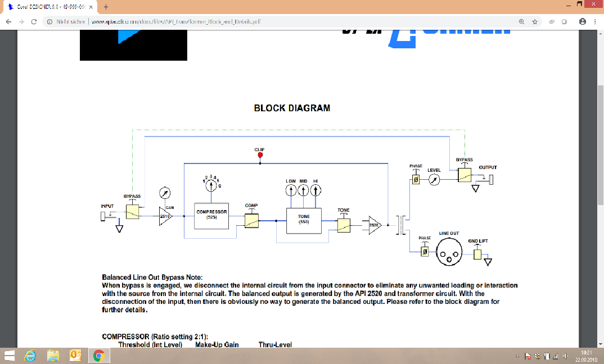Reload the current PDF page
Image resolution: width=604 pixels, height=364 pixels.
[34, 21]
